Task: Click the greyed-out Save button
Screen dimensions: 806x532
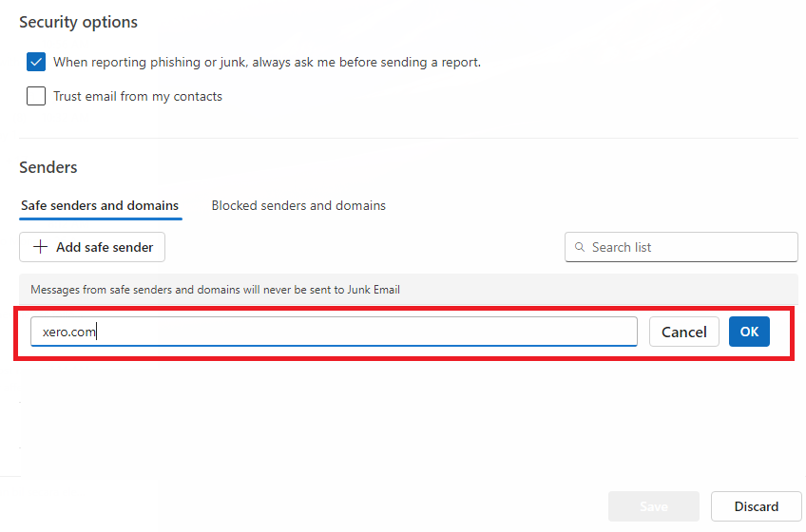Action: (x=654, y=506)
